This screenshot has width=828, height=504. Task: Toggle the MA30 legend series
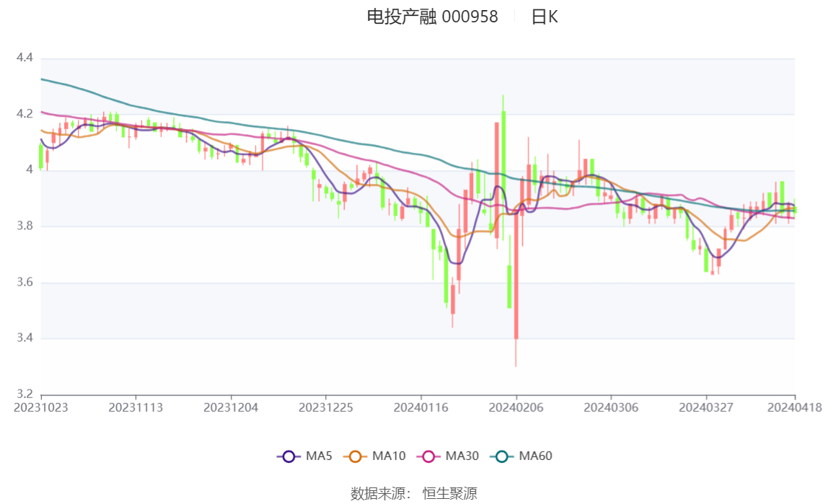point(448,456)
